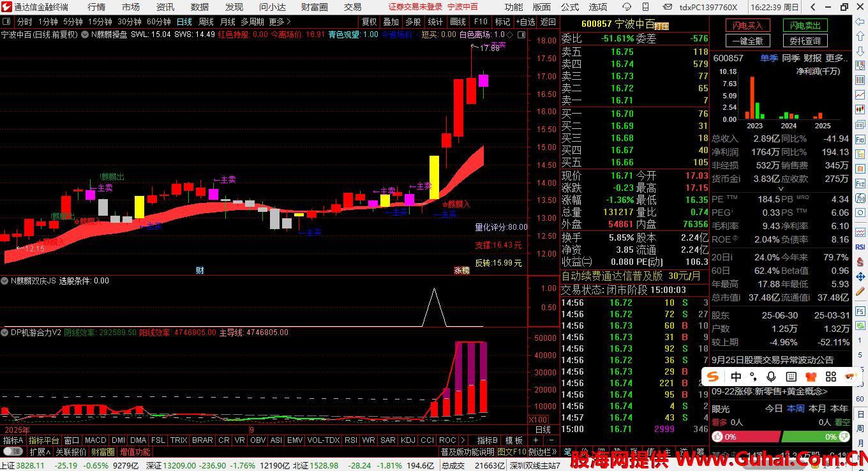Expand the 扩展 panel at bottom
The width and height of the screenshot is (868, 471).
pyautogui.click(x=40, y=452)
